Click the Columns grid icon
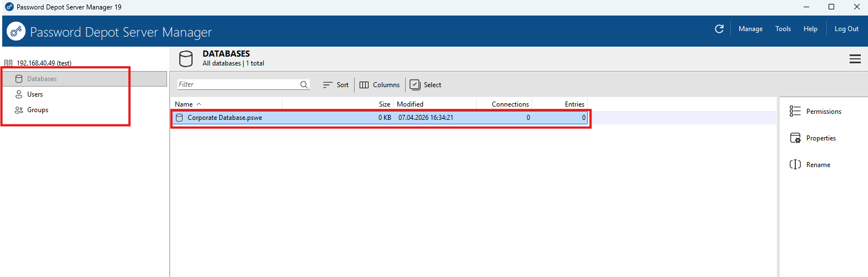The image size is (868, 277). tap(364, 85)
